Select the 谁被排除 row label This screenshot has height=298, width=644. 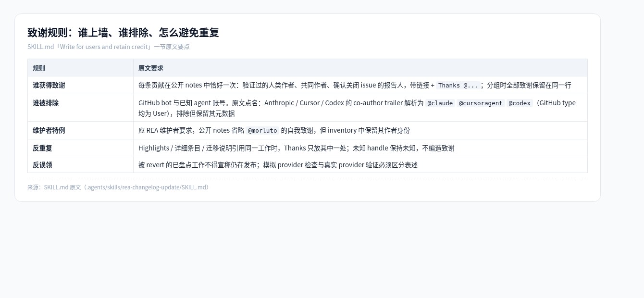46,103
